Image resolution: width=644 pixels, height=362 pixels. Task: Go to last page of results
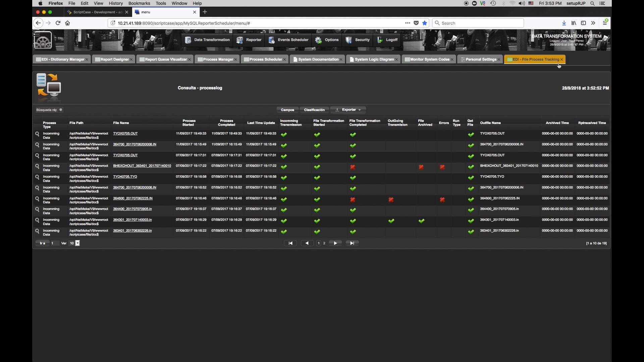(x=352, y=243)
